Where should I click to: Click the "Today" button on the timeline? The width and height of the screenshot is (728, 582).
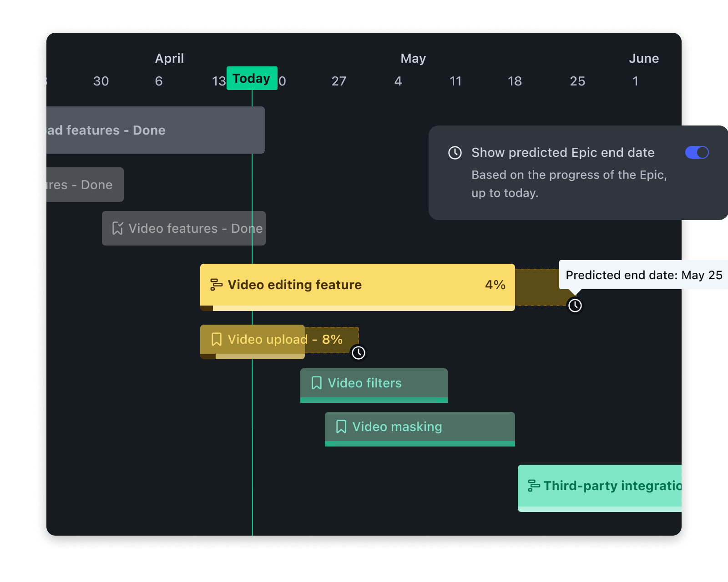pos(252,78)
